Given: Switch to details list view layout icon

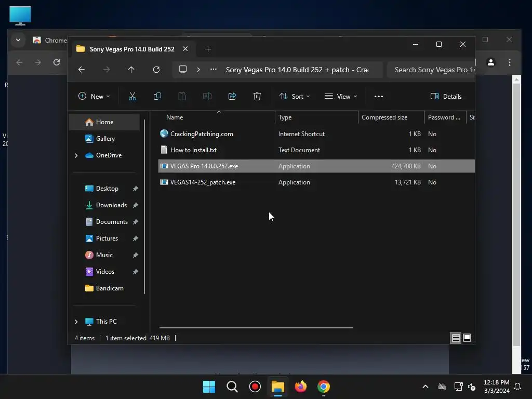Looking at the screenshot, I should [456, 338].
